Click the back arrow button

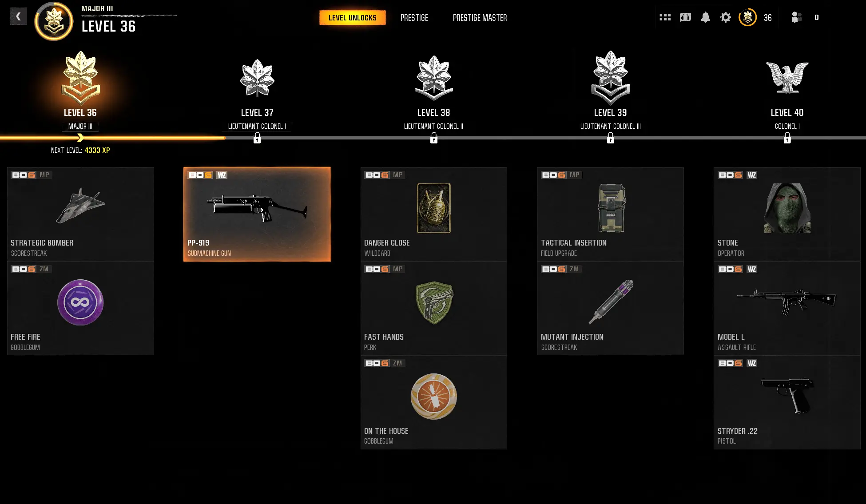tap(18, 16)
